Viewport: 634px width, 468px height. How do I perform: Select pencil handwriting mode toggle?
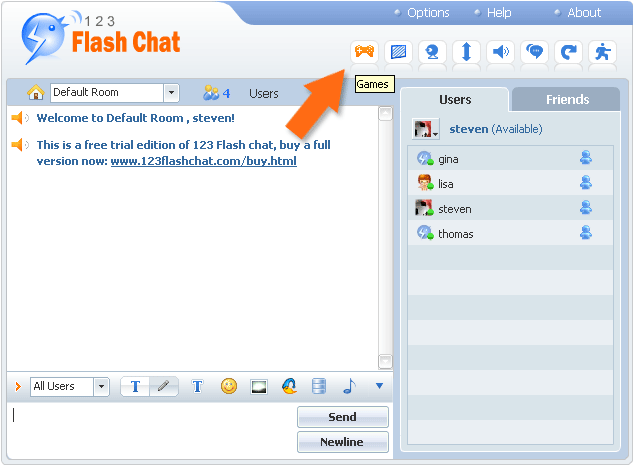click(164, 387)
